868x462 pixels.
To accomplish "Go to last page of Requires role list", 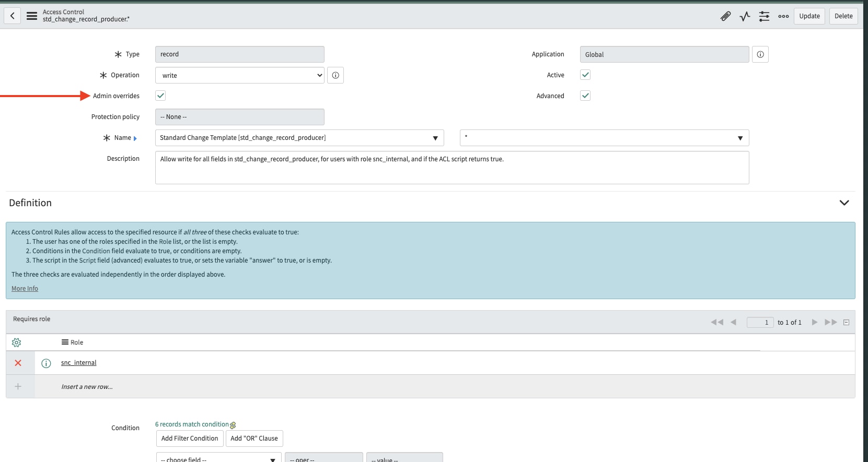I will (831, 322).
